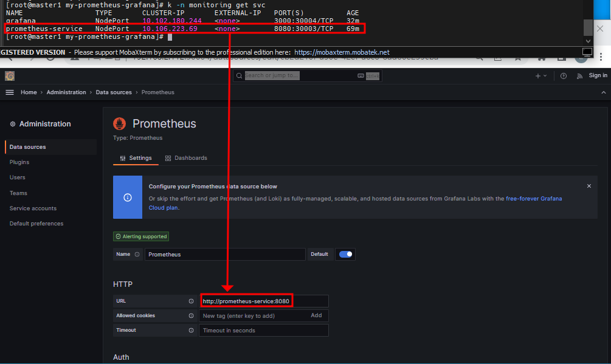Click the Timeout in seconds field

tap(264, 330)
